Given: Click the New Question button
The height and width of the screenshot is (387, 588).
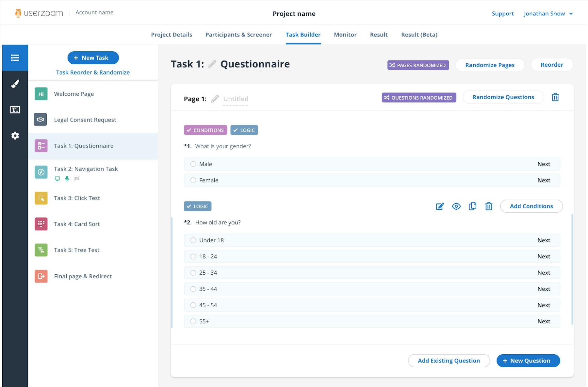Looking at the screenshot, I should click(x=528, y=361).
